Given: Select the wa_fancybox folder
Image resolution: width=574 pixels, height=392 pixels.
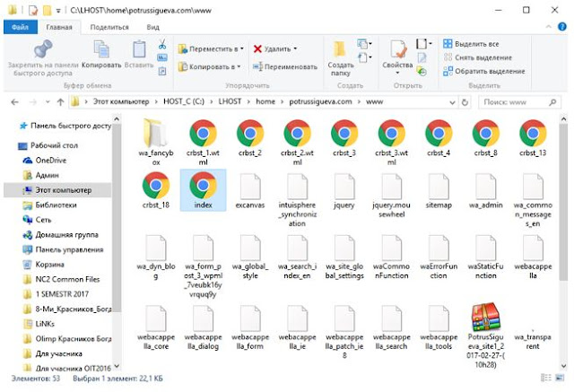Looking at the screenshot, I should (x=156, y=142).
